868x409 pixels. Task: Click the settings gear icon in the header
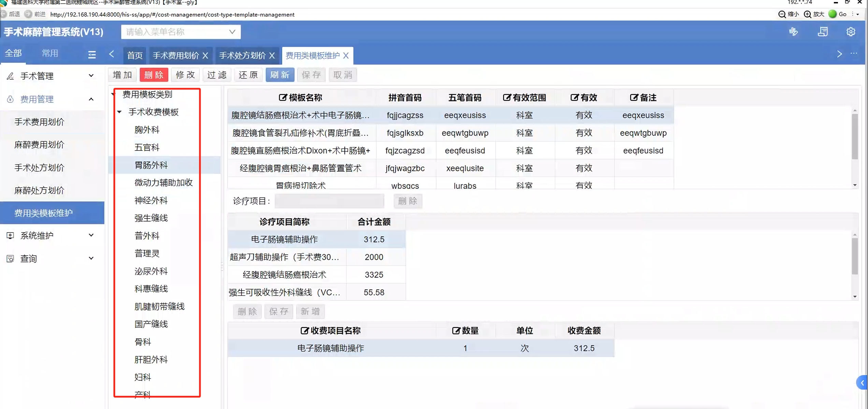[851, 32]
